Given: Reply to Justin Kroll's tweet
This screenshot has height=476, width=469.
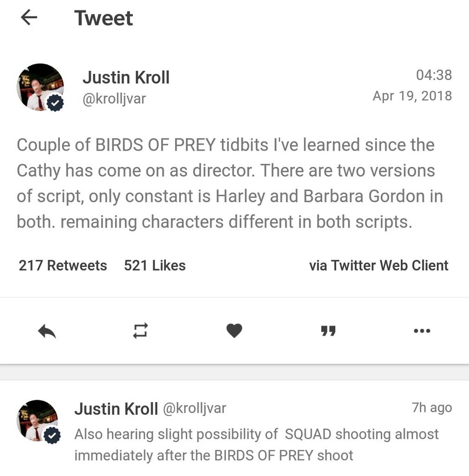Looking at the screenshot, I should click(47, 331).
